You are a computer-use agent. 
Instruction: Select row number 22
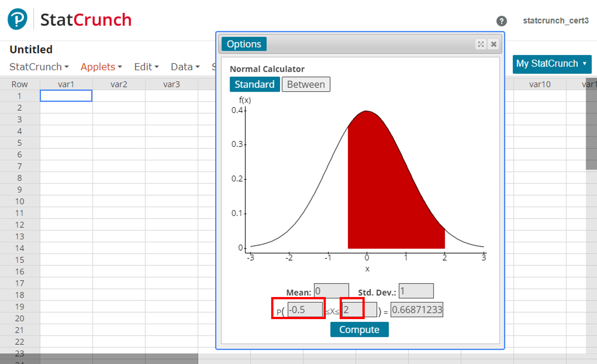tap(19, 342)
